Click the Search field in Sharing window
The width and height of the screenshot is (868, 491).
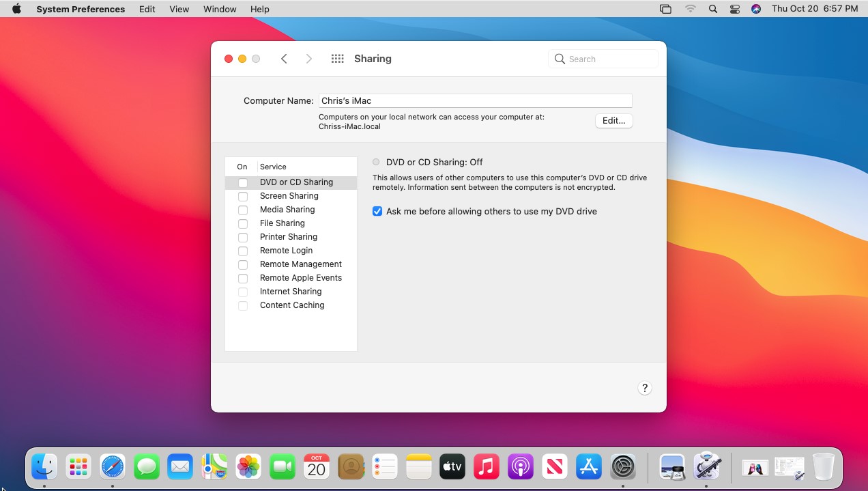click(x=603, y=59)
